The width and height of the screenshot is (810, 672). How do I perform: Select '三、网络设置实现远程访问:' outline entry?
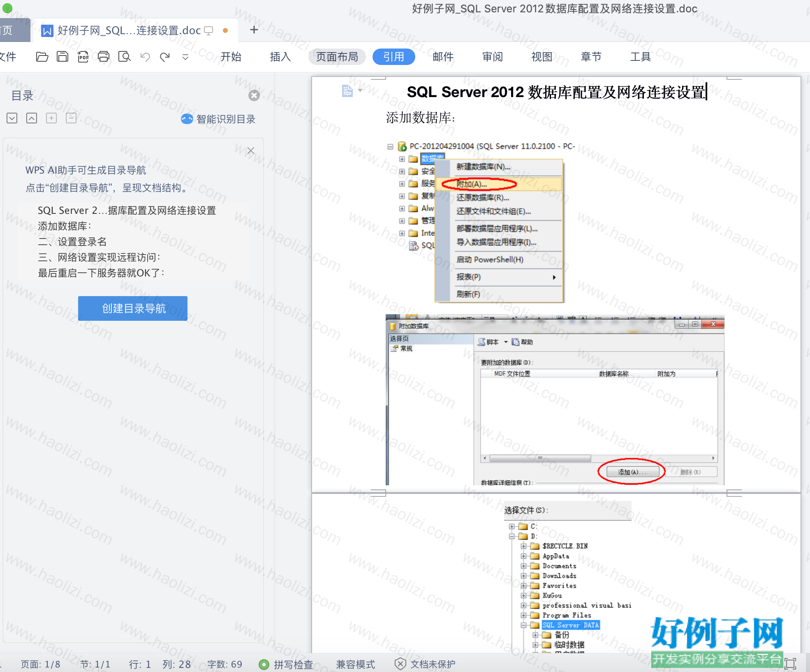(99, 257)
